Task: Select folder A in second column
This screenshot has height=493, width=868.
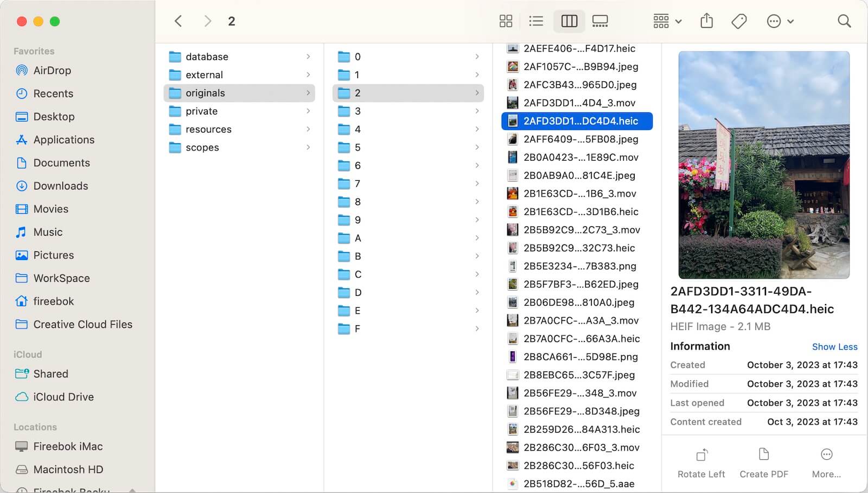Action: (x=408, y=238)
